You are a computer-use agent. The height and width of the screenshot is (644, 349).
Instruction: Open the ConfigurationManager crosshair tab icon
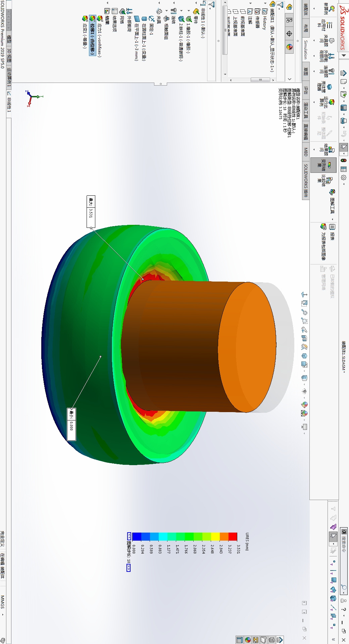point(289,34)
